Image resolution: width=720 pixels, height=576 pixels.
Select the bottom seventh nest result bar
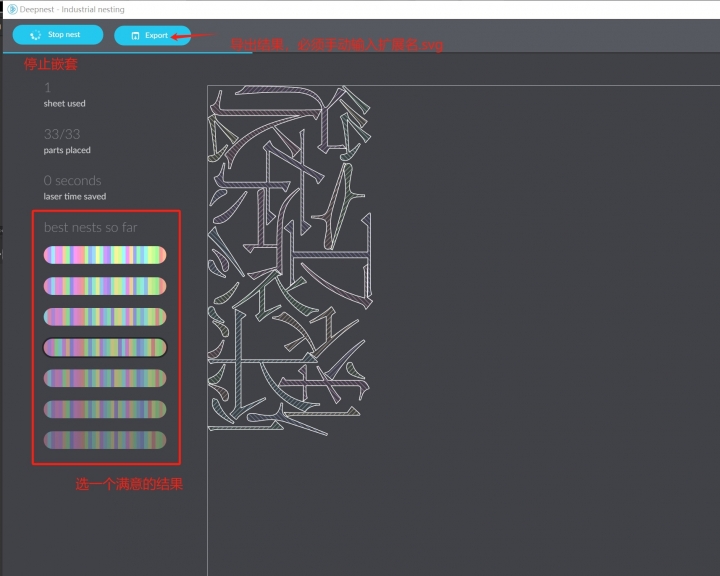tap(104, 440)
